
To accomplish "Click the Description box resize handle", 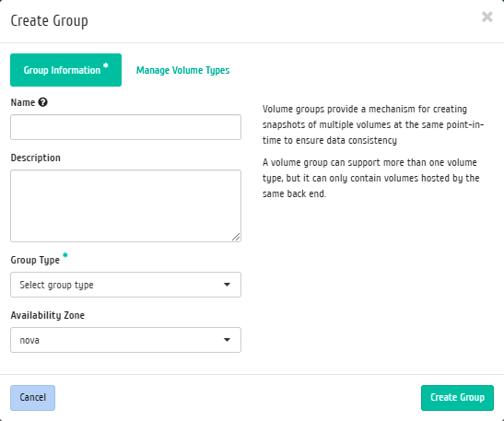I will (236, 237).
